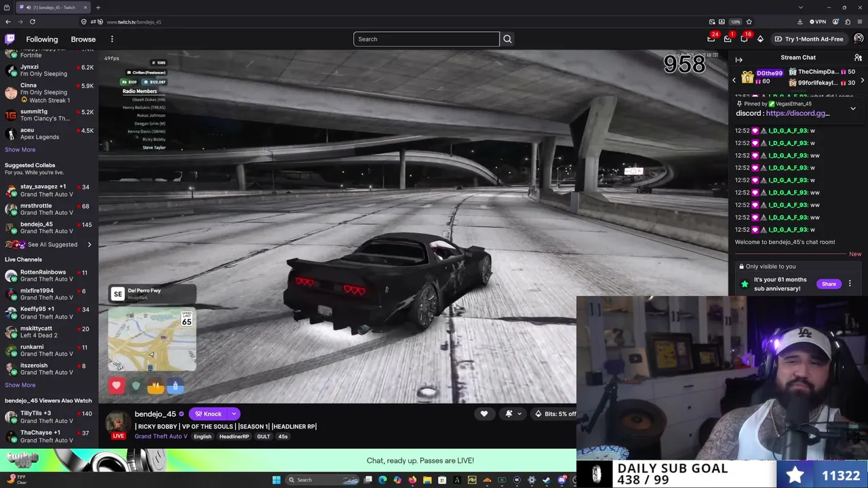Image resolution: width=868 pixels, height=488 pixels.
Task: Open sub anniversary more options menu
Action: [850, 284]
